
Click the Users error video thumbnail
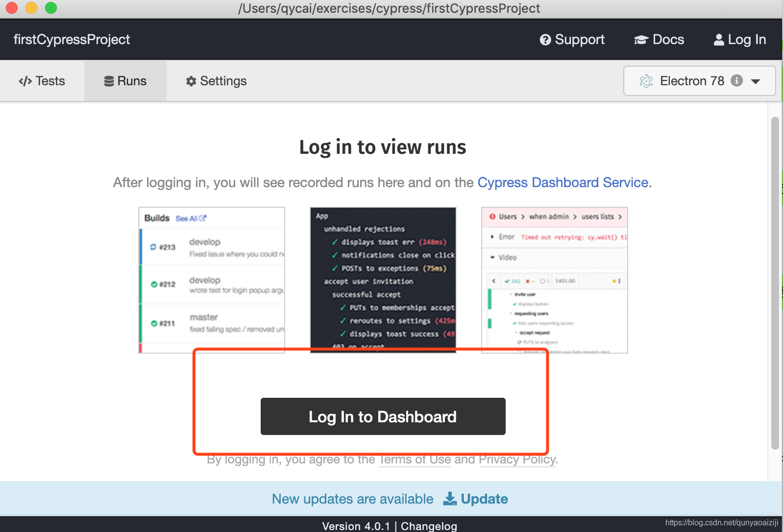click(x=555, y=280)
